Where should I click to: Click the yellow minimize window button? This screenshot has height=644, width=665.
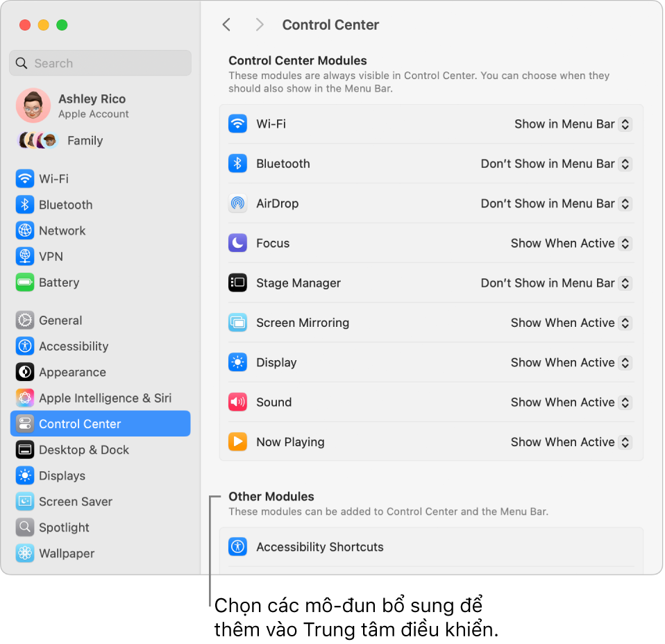[x=44, y=25]
